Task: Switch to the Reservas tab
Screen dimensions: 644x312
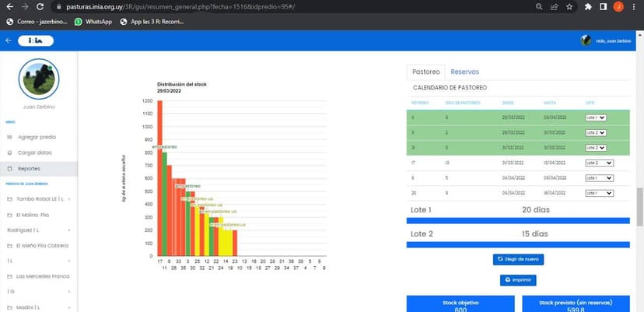Action: point(464,72)
